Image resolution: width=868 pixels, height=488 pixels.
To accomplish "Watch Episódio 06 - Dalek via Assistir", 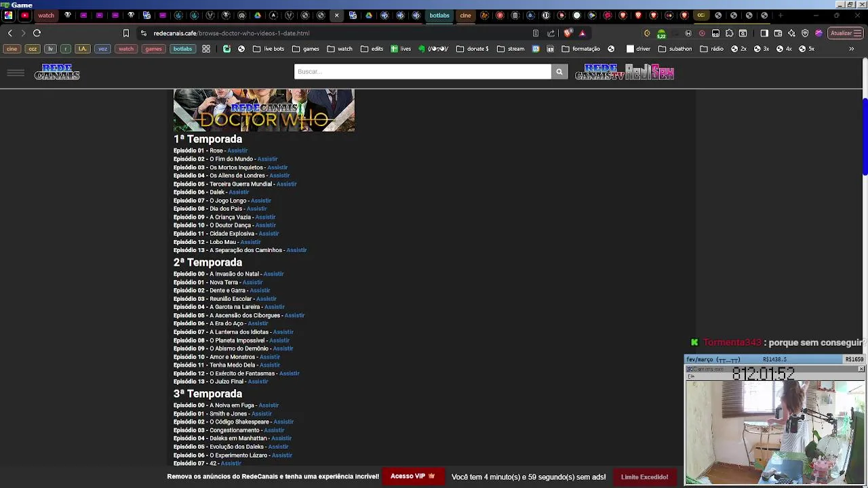I will pos(239,192).
